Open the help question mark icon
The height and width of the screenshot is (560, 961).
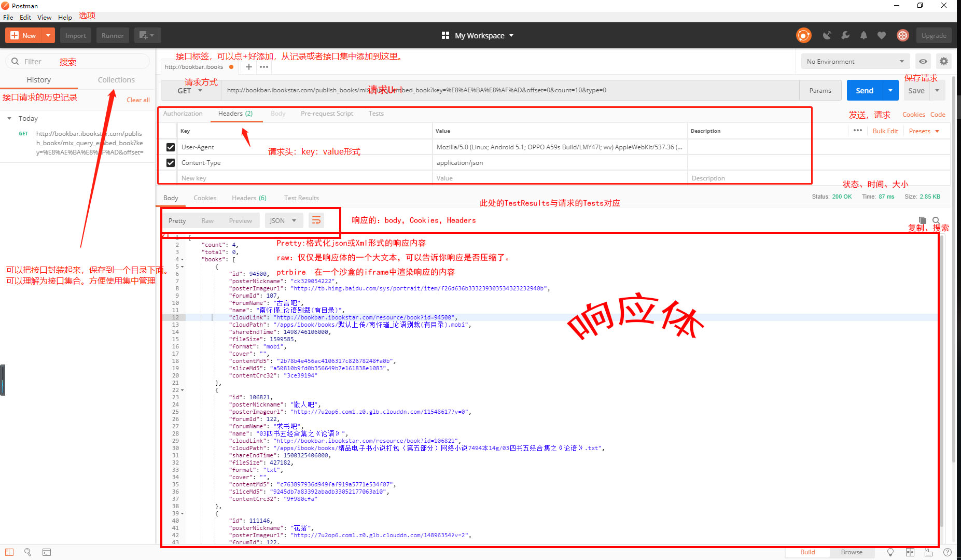pyautogui.click(x=948, y=552)
